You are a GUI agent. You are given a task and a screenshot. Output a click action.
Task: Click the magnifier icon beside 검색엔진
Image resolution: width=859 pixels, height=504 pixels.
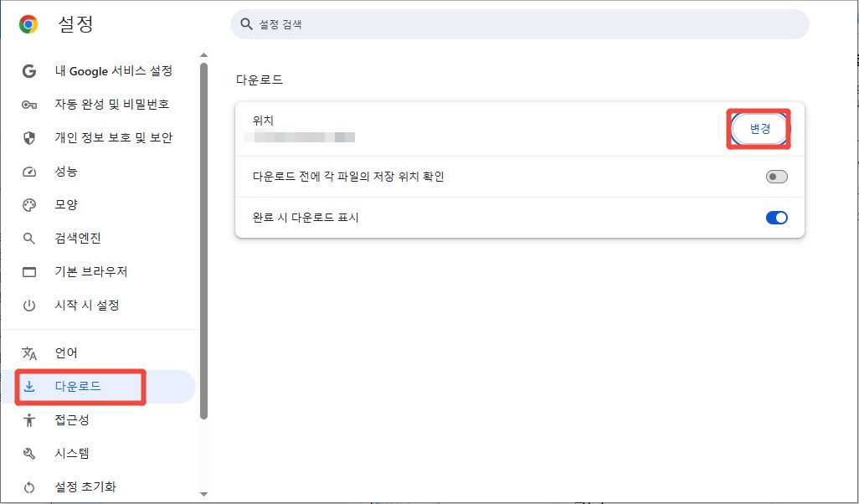(x=29, y=239)
